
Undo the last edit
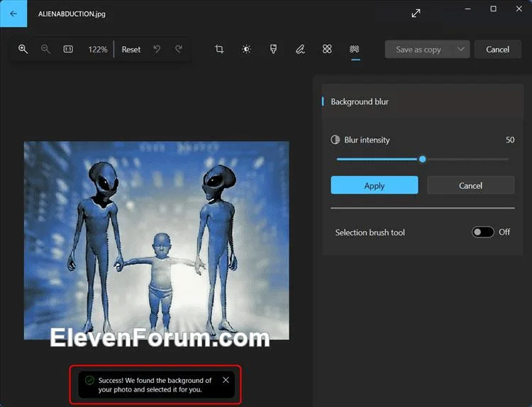[x=157, y=49]
